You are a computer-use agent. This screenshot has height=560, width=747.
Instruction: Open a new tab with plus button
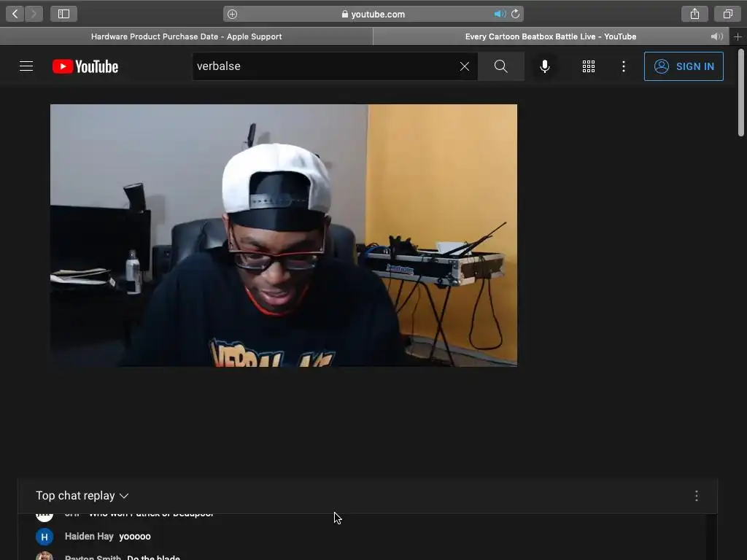pyautogui.click(x=738, y=36)
